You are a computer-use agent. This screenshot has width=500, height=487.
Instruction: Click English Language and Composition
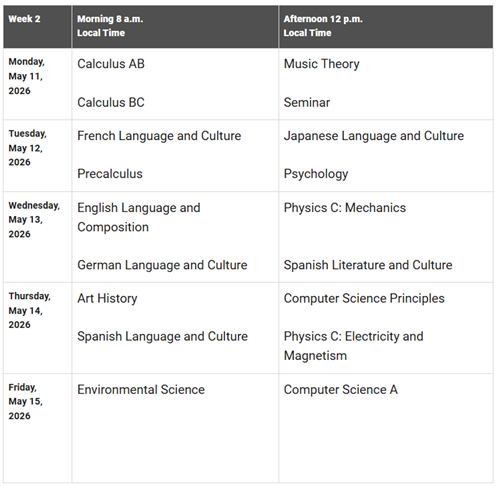(x=139, y=217)
